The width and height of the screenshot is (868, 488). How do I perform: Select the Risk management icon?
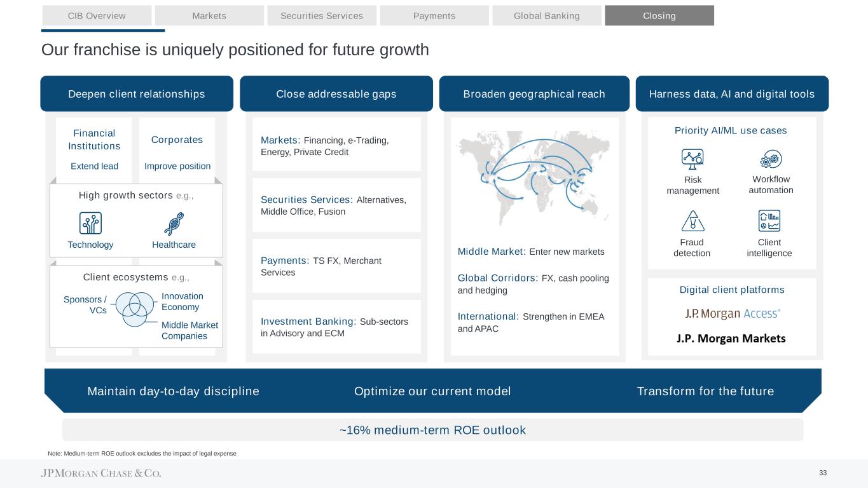coord(692,160)
